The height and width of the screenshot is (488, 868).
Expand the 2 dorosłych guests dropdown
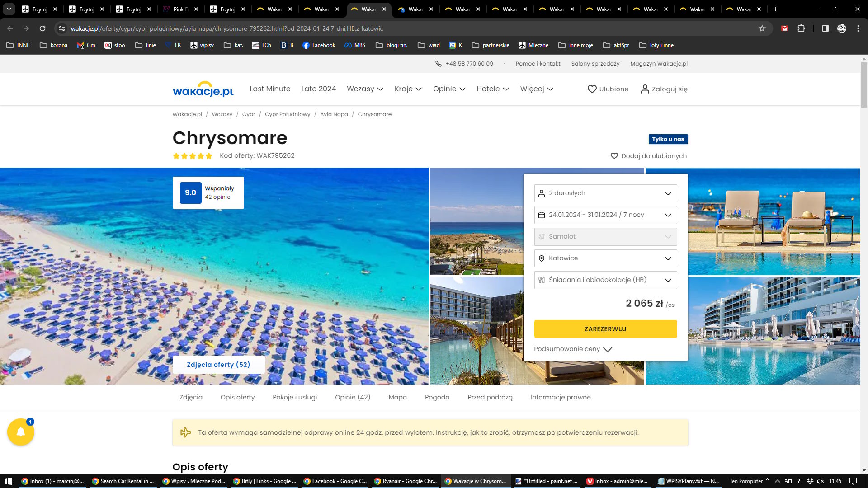[605, 193]
